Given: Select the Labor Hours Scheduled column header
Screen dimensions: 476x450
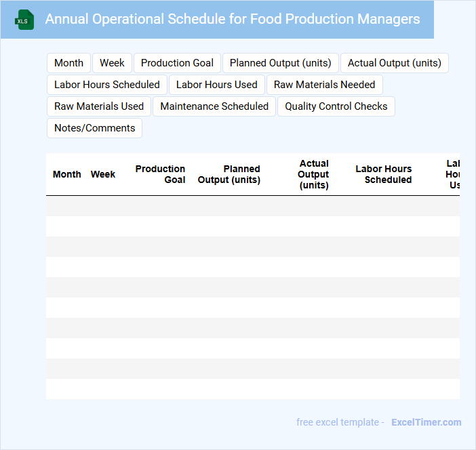Looking at the screenshot, I should tap(384, 174).
